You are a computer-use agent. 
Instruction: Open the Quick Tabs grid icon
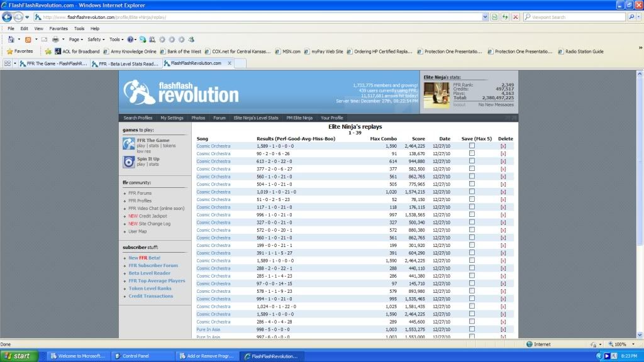coord(8,63)
